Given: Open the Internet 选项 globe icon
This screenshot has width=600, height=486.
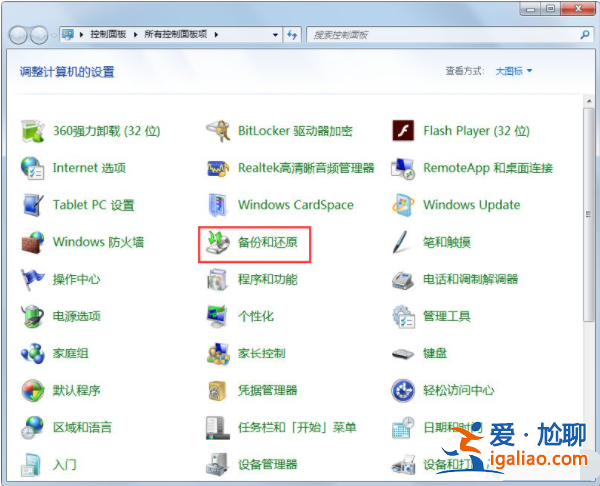Looking at the screenshot, I should tap(33, 168).
